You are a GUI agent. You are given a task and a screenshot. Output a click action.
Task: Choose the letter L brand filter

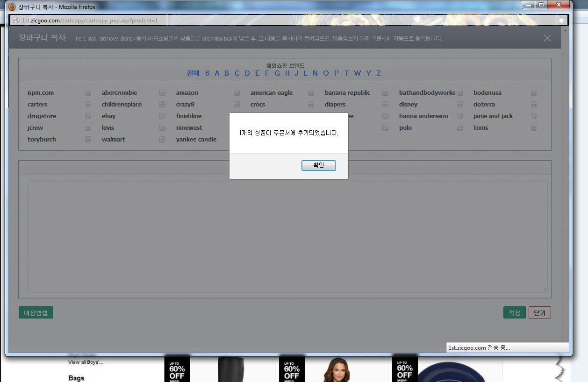coord(305,73)
